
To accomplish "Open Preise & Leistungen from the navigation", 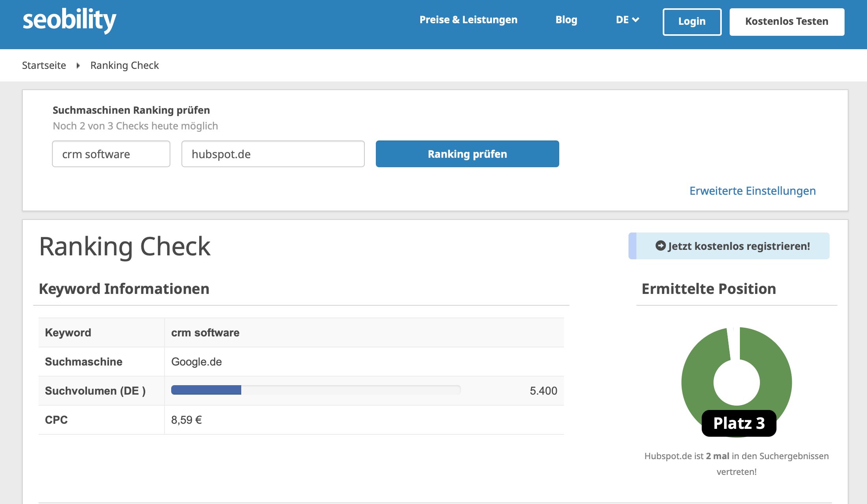I will pos(468,20).
